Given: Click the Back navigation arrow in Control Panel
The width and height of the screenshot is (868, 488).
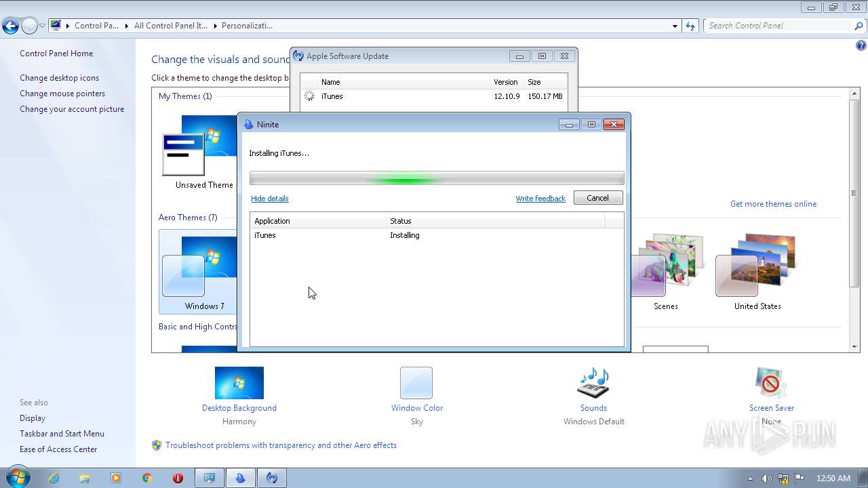Looking at the screenshot, I should [10, 26].
